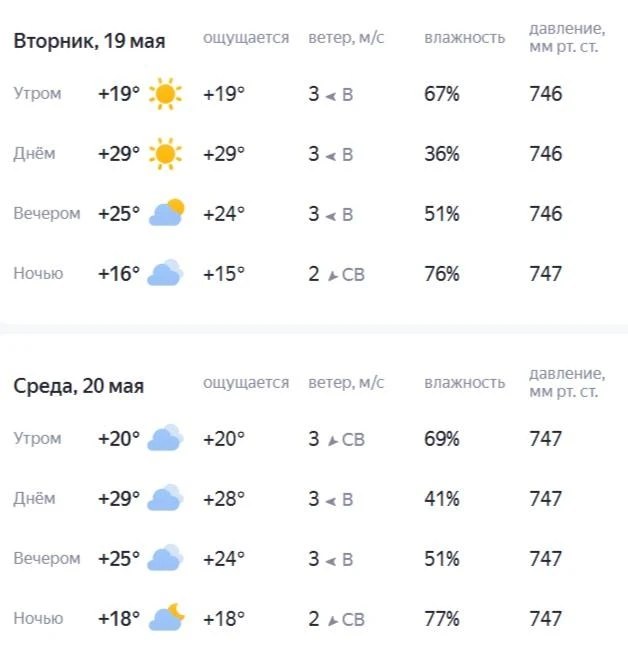Click the cloud icon for Wednesday morning
Screen dimensions: 628x661
click(165, 438)
